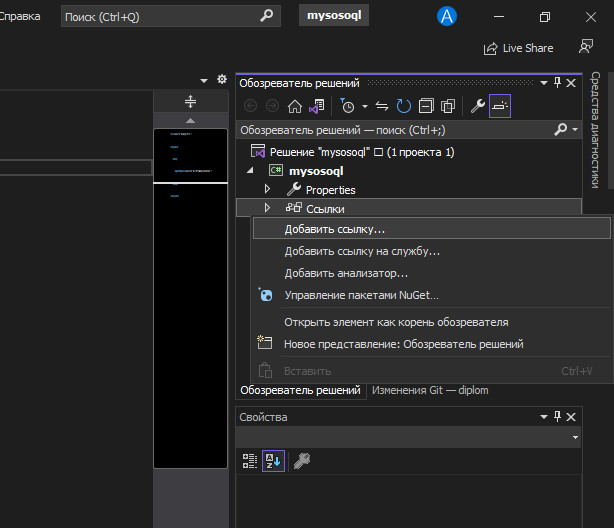Click magnifier icon in top search box

[x=267, y=16]
